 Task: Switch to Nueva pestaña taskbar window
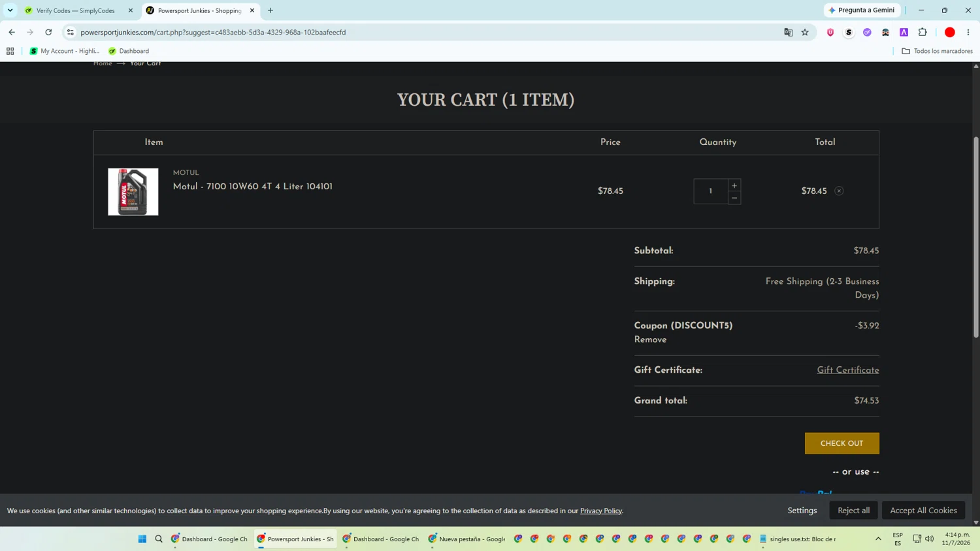pos(468,539)
